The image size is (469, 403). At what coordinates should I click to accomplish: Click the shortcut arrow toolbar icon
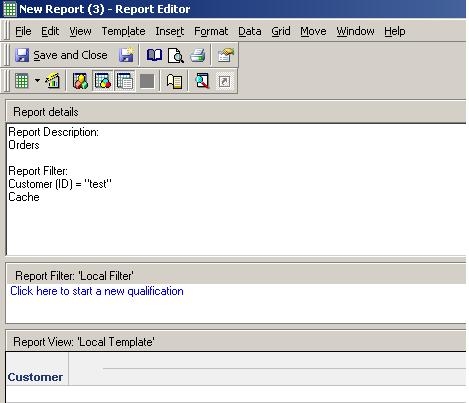tap(224, 81)
